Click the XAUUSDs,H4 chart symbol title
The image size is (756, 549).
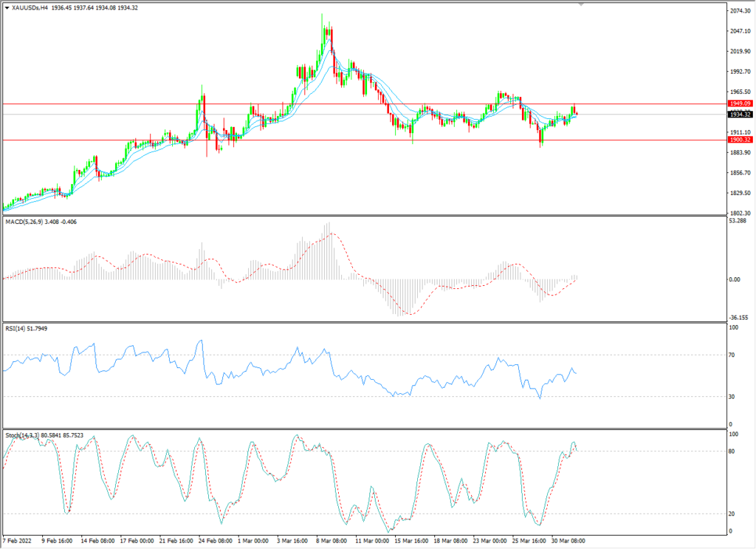[30, 8]
